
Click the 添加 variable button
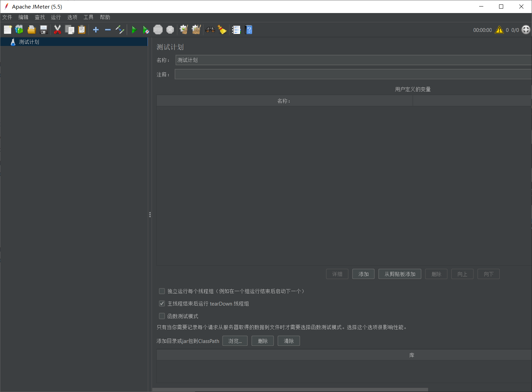[x=364, y=274]
